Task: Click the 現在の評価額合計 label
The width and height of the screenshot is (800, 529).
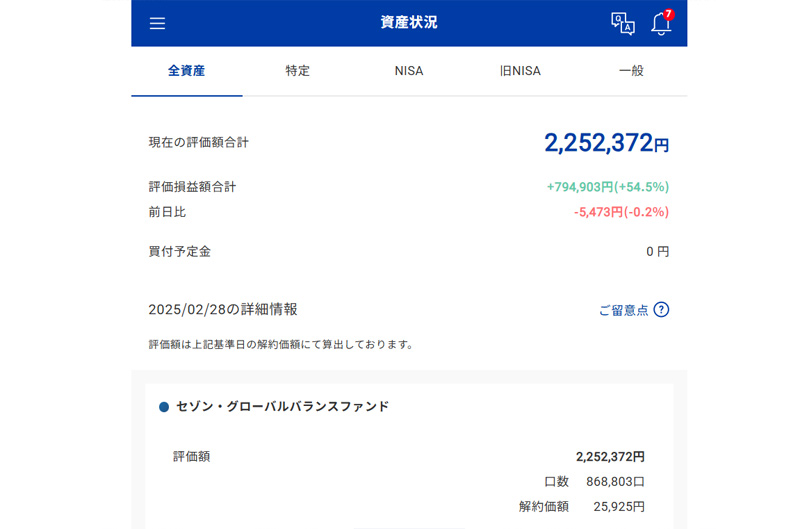Action: [199, 142]
